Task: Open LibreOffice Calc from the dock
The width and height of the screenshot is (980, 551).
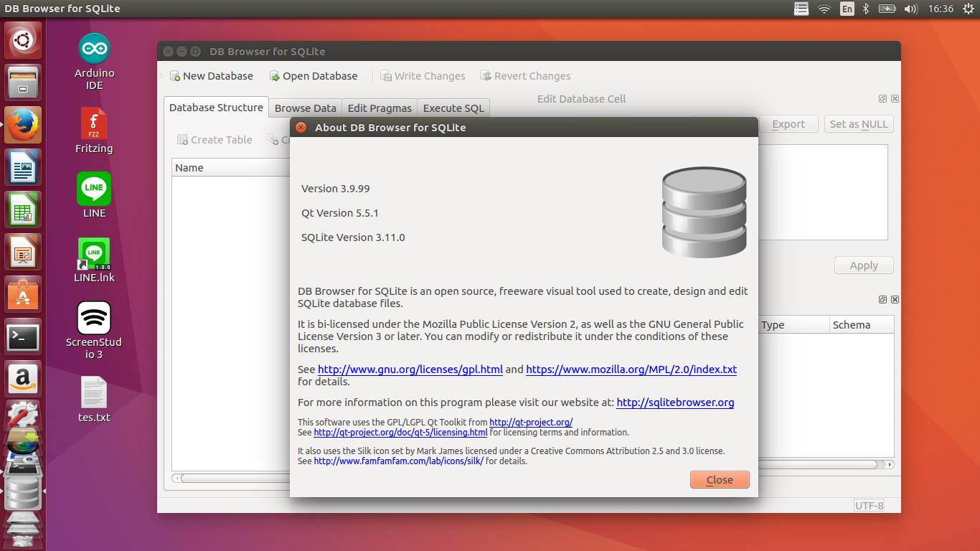Action: 23,210
